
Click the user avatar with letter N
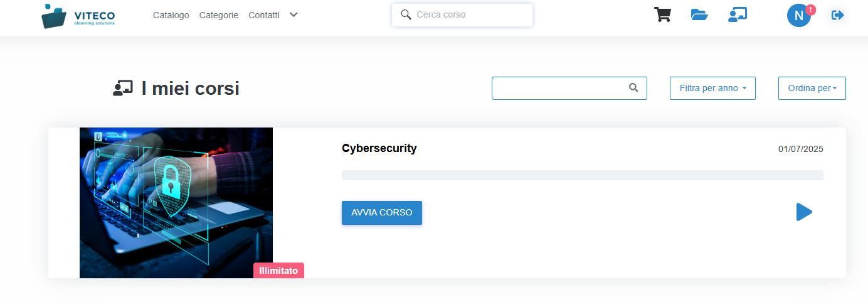point(798,16)
